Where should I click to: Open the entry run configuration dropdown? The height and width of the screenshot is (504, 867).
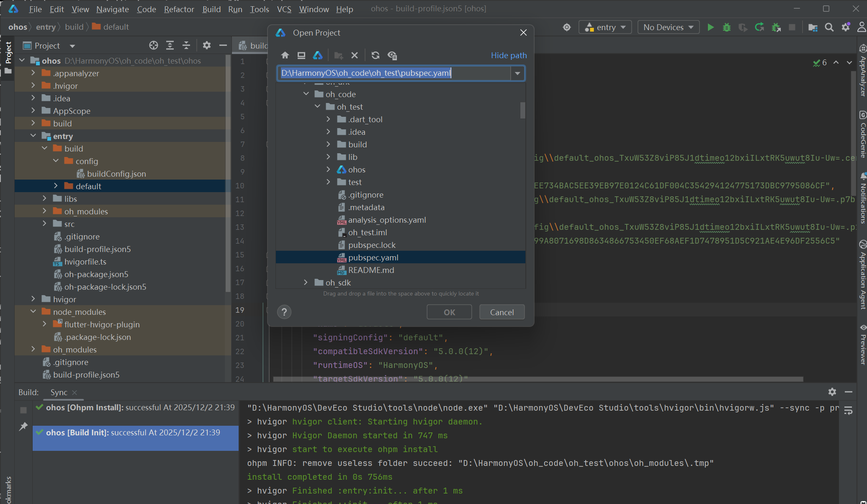605,27
